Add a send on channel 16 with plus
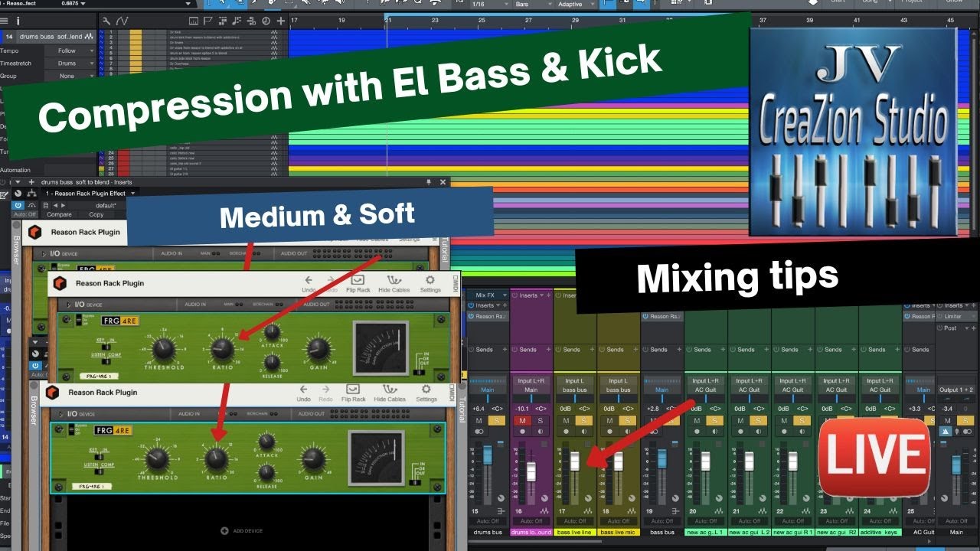 point(548,350)
